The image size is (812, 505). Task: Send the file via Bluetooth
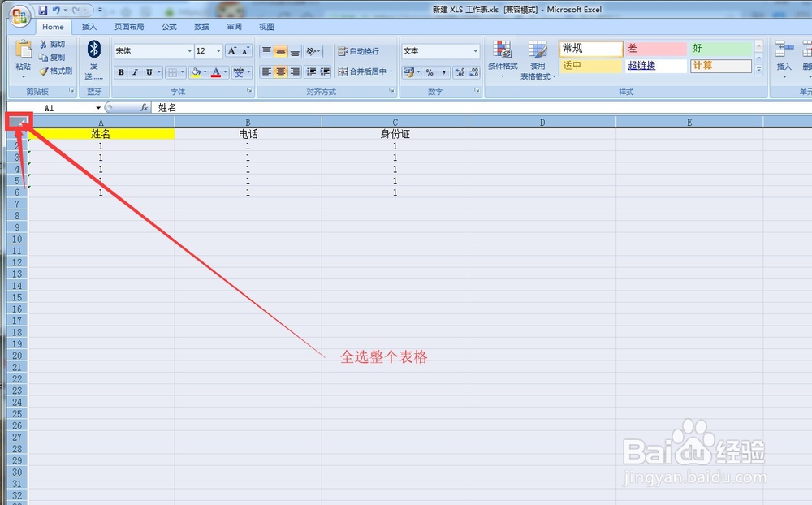point(93,59)
